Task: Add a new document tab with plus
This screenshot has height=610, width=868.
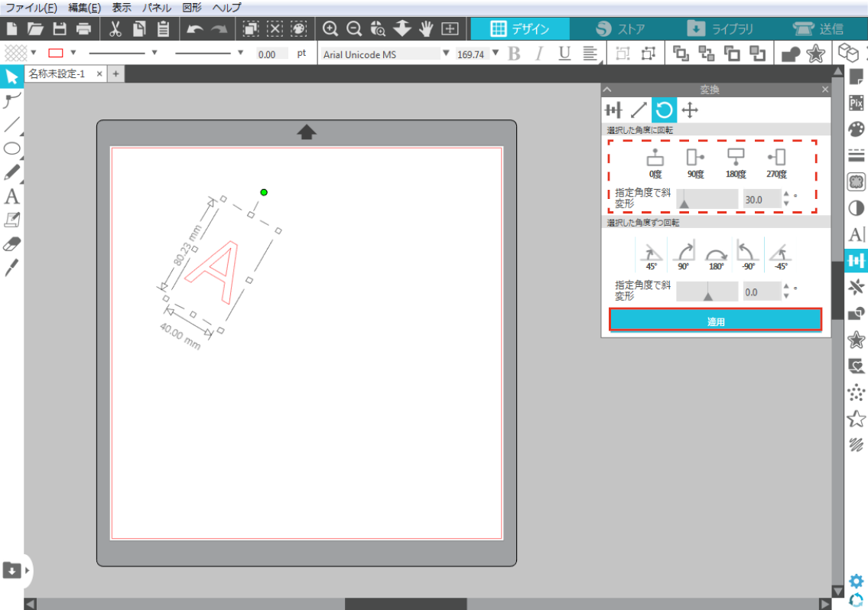Action: pyautogui.click(x=115, y=73)
